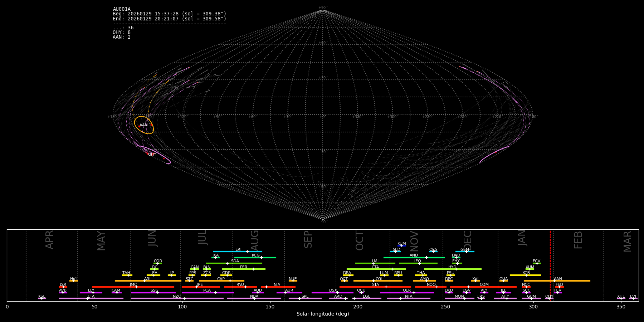Viewport: 644px width, 322px height.
Task: Click the QUA shower label
Action: point(503,279)
